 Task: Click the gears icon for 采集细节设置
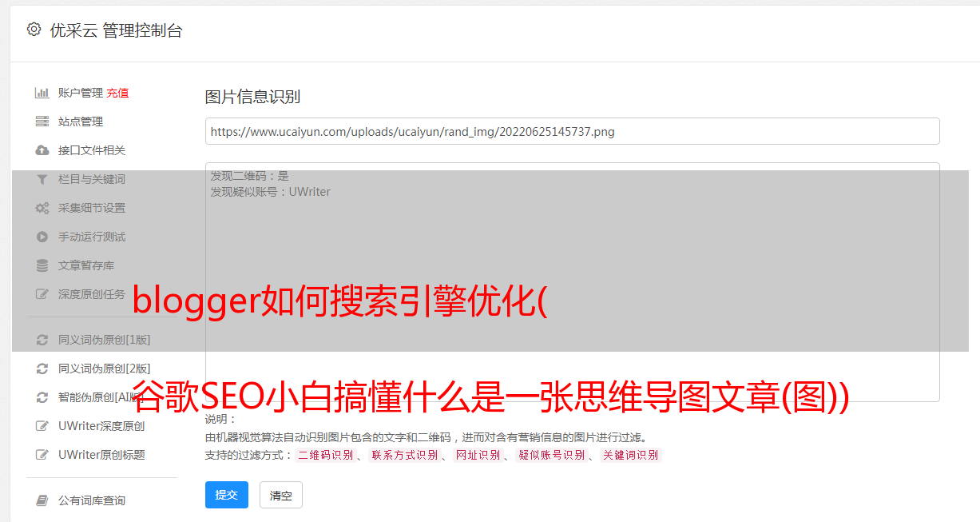tap(42, 208)
